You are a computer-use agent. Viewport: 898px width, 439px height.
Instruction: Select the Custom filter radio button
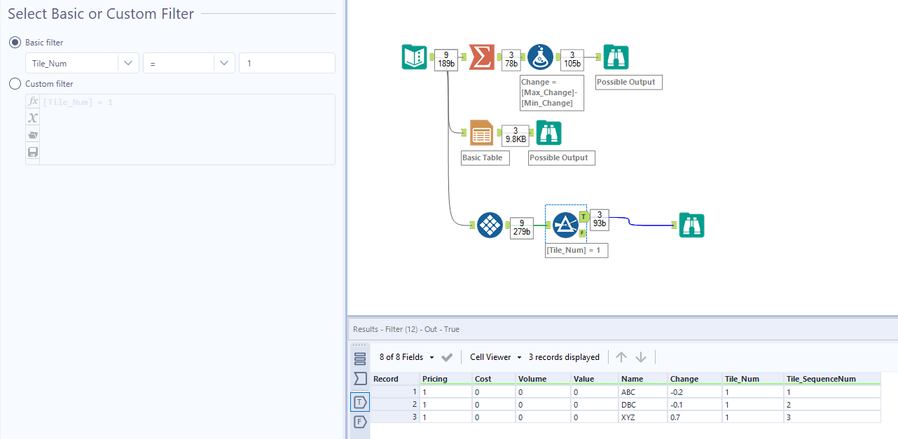(x=14, y=84)
